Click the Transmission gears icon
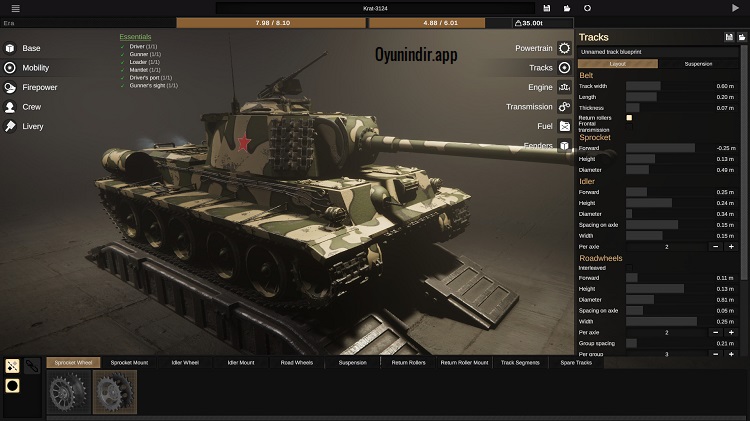Viewport: 750px width, 421px height. 564,107
